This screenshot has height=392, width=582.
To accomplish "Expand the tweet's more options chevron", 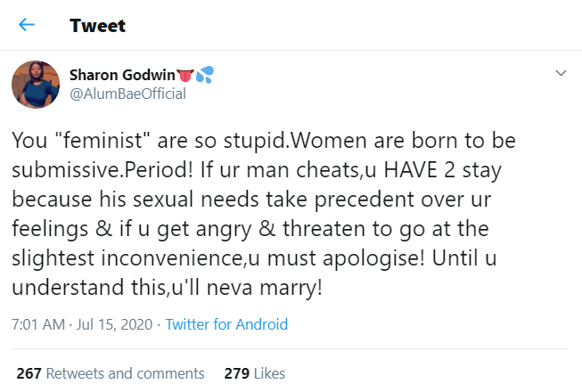I will (x=561, y=72).
